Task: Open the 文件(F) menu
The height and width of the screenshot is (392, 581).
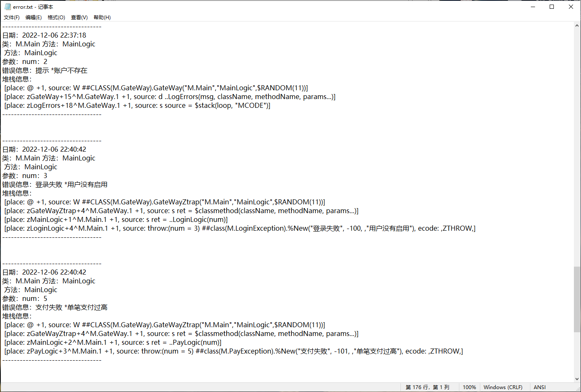Action: pyautogui.click(x=12, y=18)
